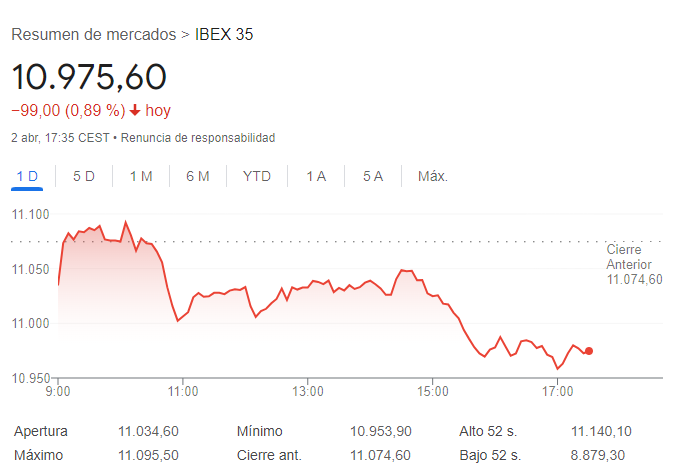The width and height of the screenshot is (691, 474).
Task: Click the index price 10.975,60
Action: 89,77
